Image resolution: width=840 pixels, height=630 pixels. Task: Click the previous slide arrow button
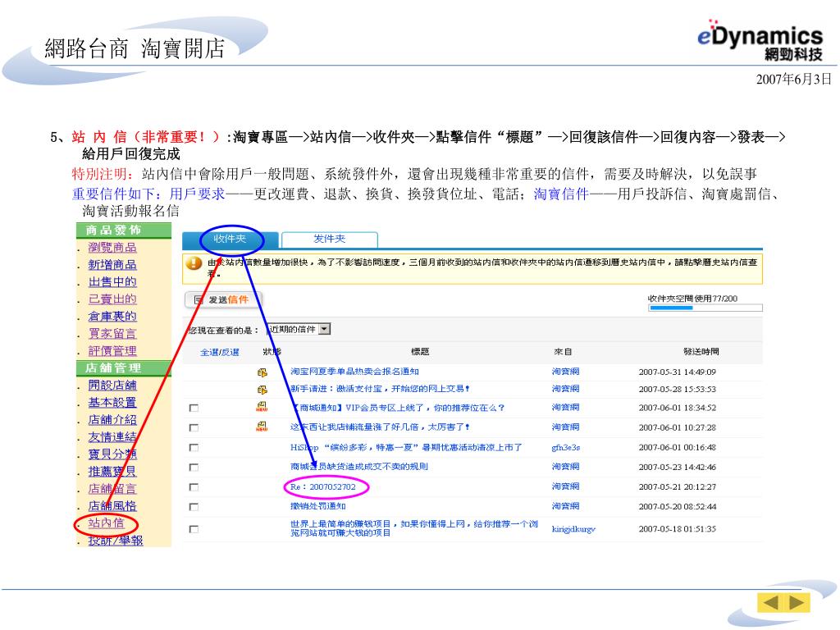coord(770,602)
